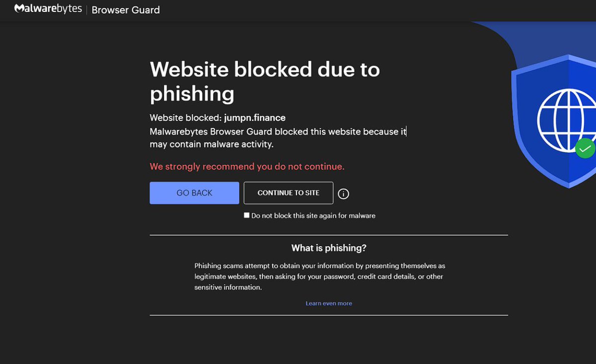Screen dimensions: 596x364
Task: Click 'Malwarebytes Browser Guard blocked this website' sentence
Action: (x=278, y=138)
